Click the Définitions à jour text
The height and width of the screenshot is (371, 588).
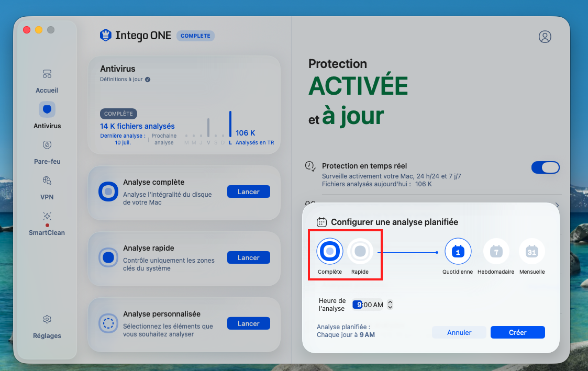pyautogui.click(x=121, y=80)
